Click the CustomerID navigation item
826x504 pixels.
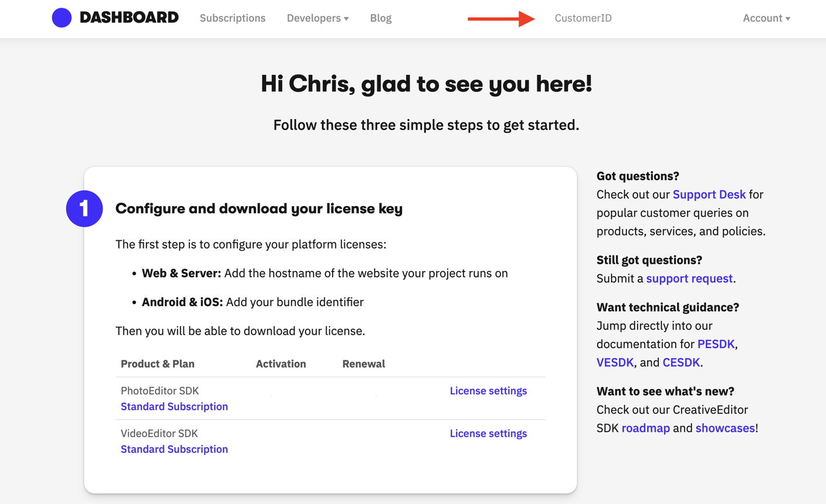[x=583, y=18]
